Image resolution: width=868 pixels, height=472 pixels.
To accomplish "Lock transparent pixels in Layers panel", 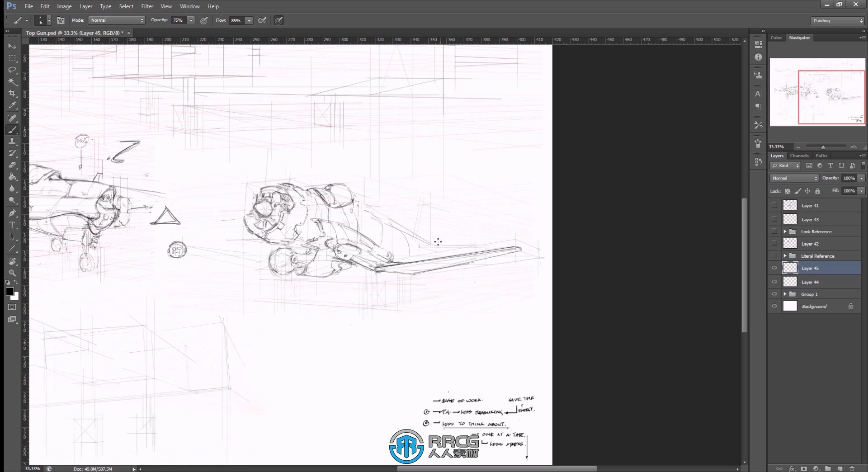I will point(788,191).
